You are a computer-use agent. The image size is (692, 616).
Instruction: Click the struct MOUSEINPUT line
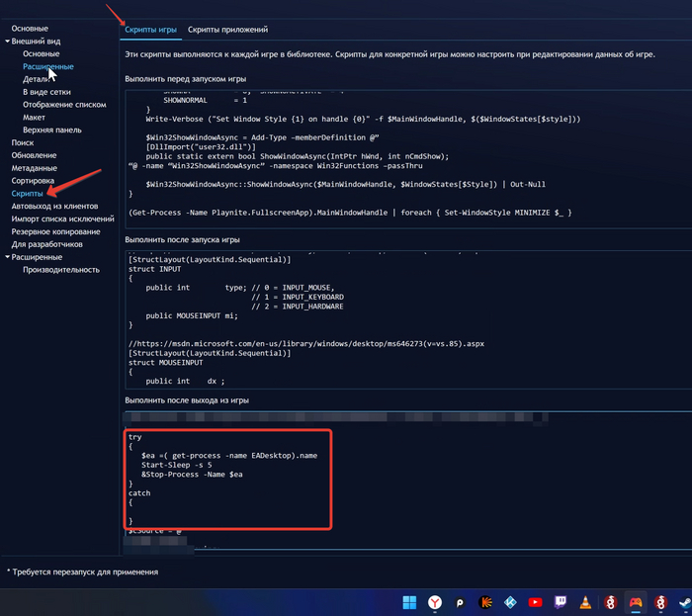(165, 363)
